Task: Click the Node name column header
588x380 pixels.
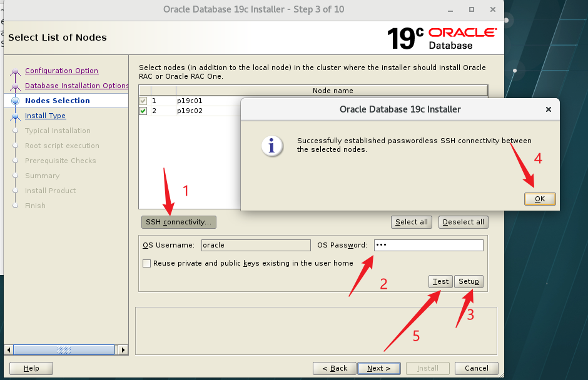Action: point(332,91)
